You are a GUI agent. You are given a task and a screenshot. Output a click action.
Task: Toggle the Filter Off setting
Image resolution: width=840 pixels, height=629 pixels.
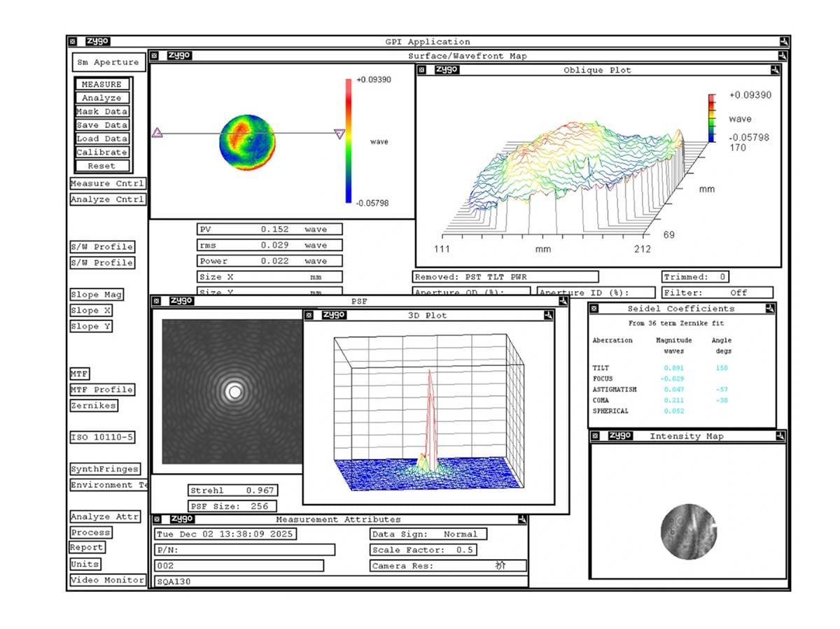click(x=717, y=293)
